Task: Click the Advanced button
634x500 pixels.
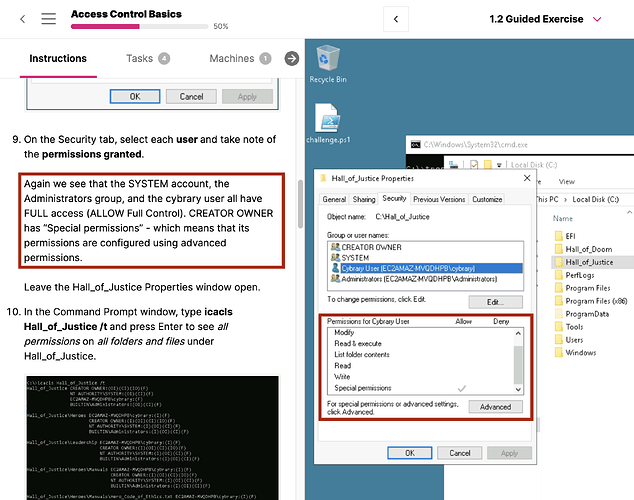Action: (x=495, y=407)
